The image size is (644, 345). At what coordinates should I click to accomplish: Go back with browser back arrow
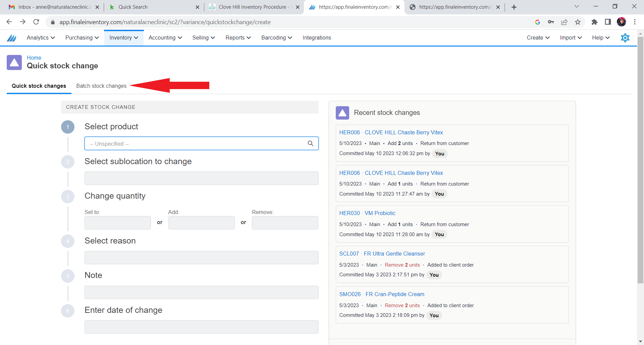pyautogui.click(x=9, y=22)
